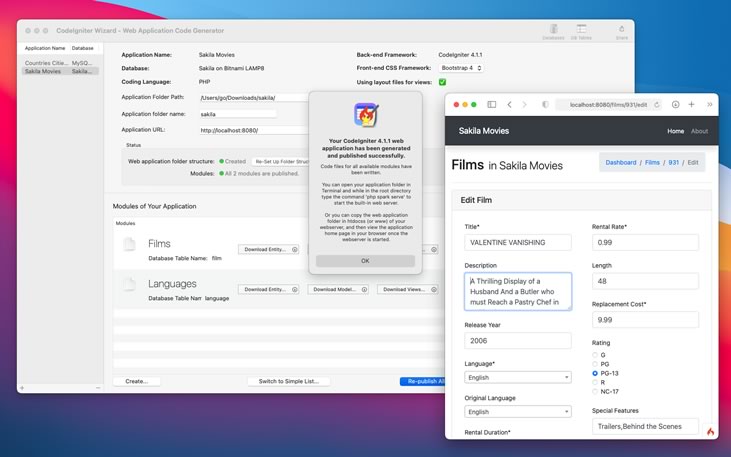This screenshot has width=731, height=457.
Task: Open Languages Download Views menu
Action: click(407, 290)
